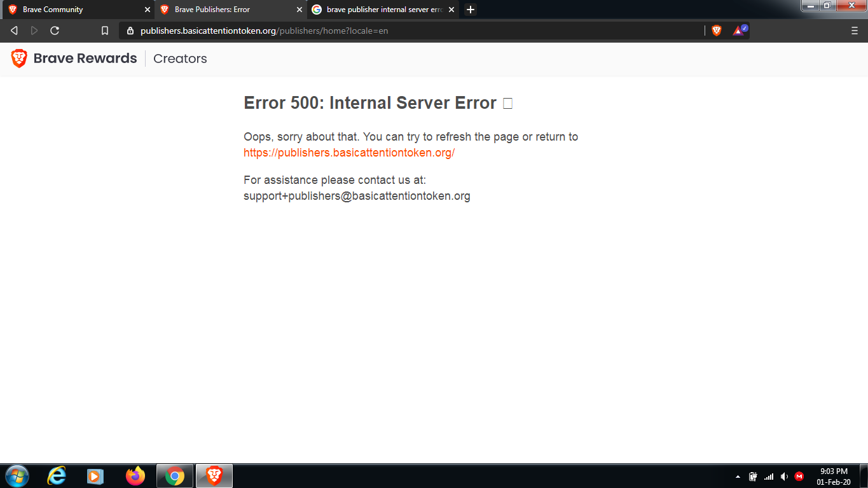Open the power plug tray icon
868x488 pixels.
click(754, 477)
